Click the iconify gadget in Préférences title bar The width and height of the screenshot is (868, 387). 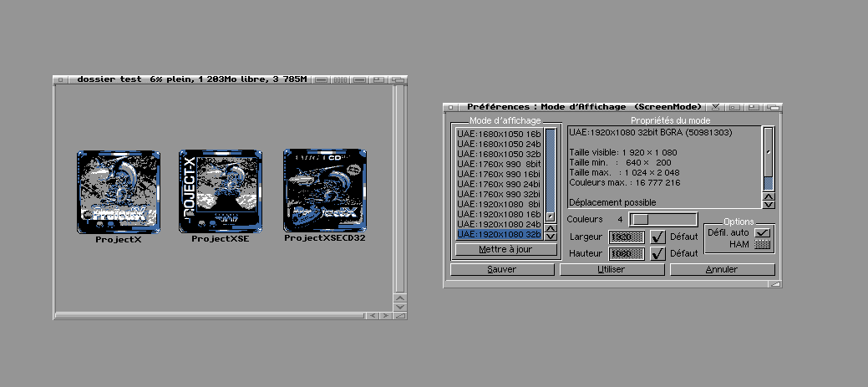point(715,107)
